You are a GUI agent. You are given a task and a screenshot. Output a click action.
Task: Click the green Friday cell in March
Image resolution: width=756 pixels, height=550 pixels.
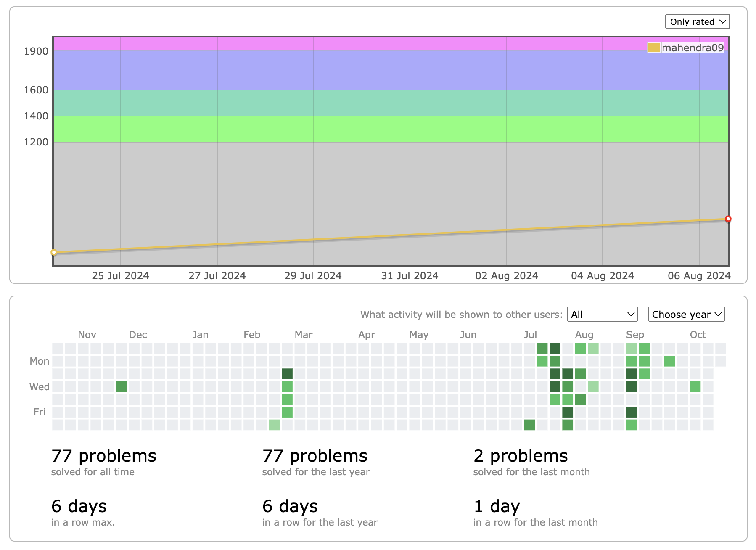coord(287,412)
